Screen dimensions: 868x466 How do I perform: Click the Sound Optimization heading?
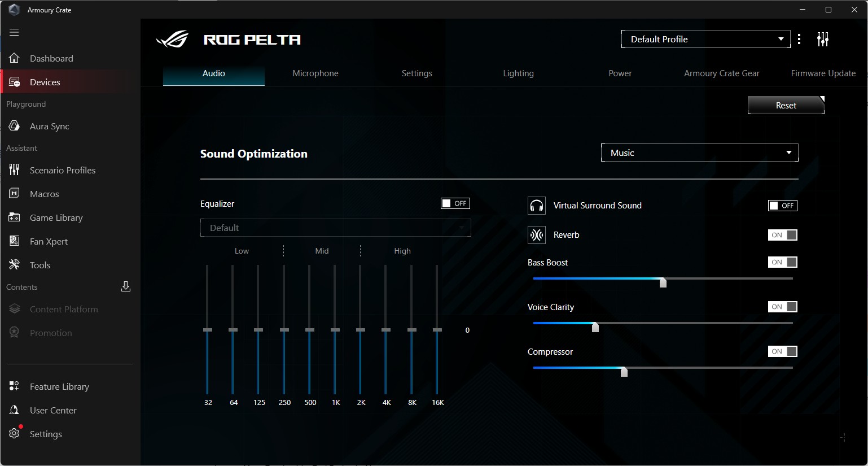(254, 154)
